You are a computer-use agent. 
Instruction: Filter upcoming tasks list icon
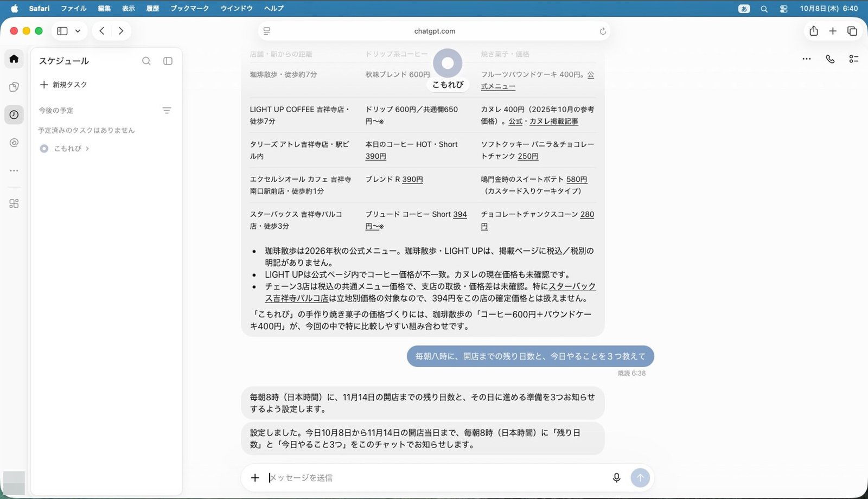[167, 110]
